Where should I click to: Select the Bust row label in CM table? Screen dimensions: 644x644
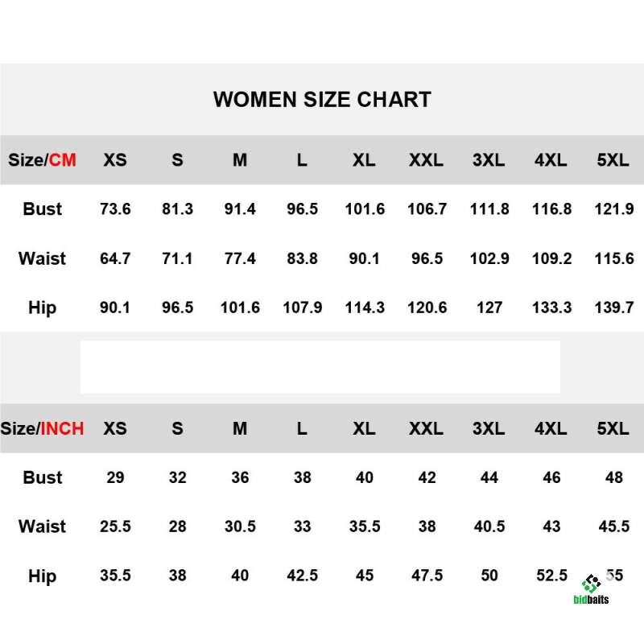pyautogui.click(x=43, y=208)
